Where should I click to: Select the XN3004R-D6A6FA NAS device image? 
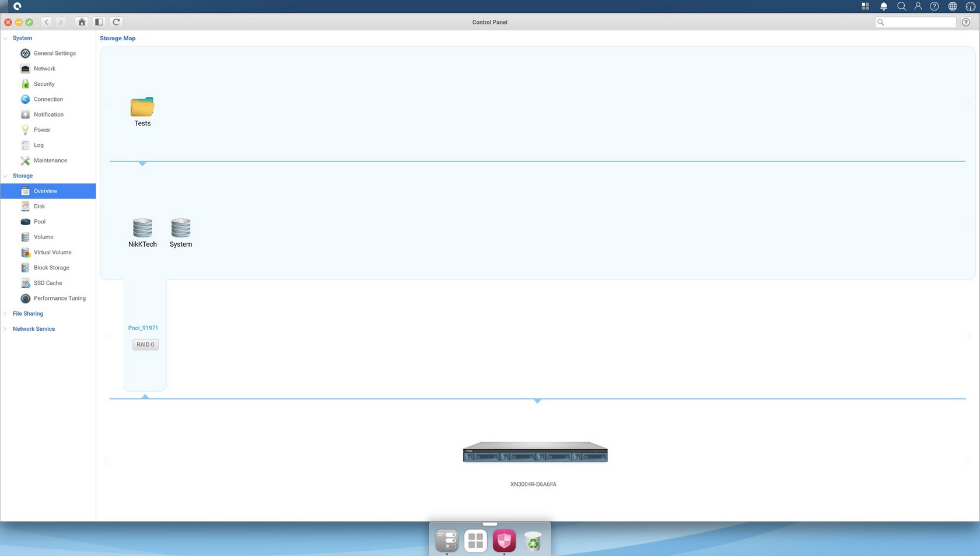(x=535, y=452)
